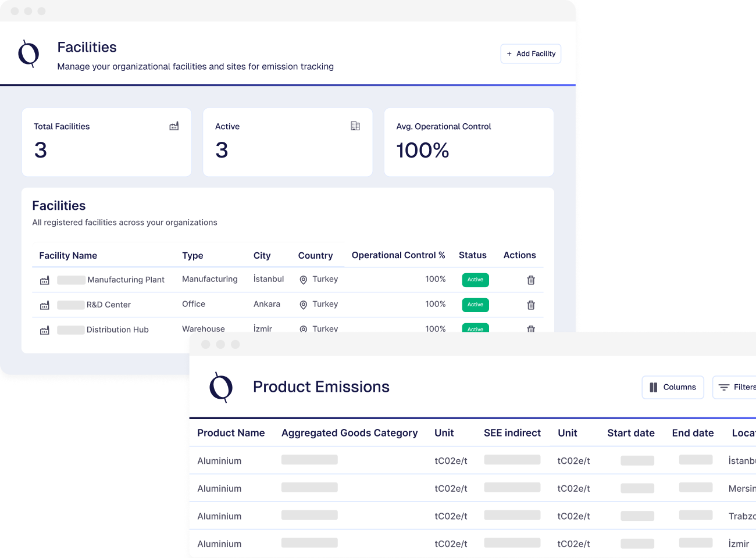This screenshot has height=558, width=756.
Task: Click the factory icon beside R&D Center
Action: coord(45,305)
